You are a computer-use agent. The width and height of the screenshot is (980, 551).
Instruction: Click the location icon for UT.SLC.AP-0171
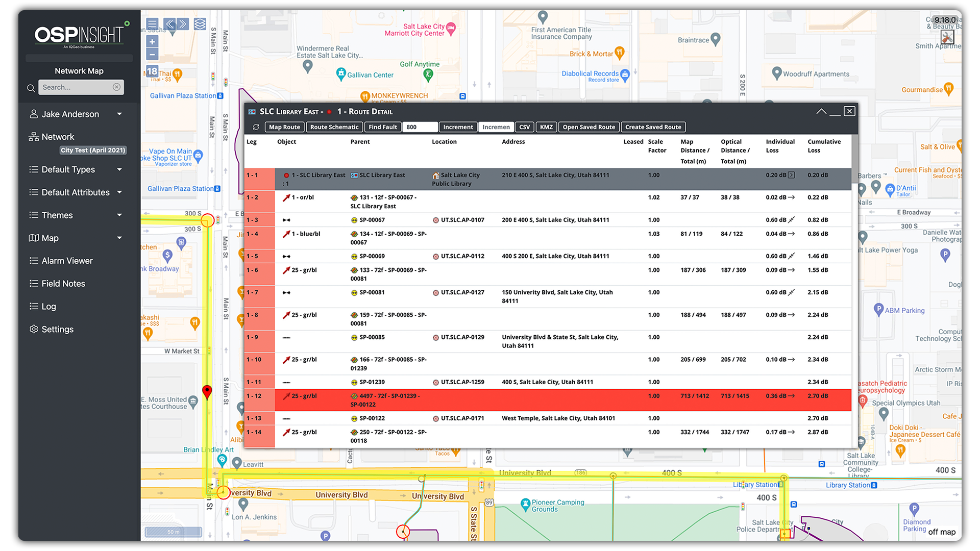[x=436, y=418]
